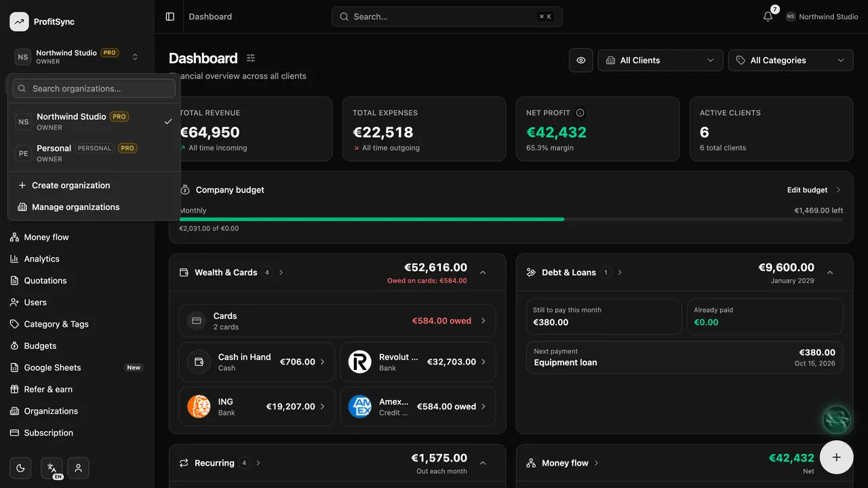Select Personal organization in the list

(x=94, y=153)
